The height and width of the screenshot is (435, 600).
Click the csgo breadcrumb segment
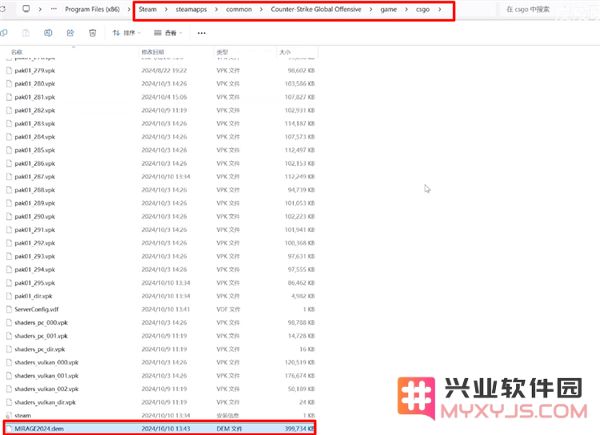click(423, 9)
